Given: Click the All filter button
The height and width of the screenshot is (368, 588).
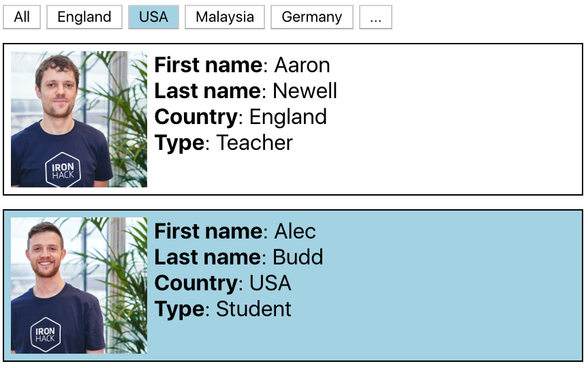Looking at the screenshot, I should pos(22,17).
